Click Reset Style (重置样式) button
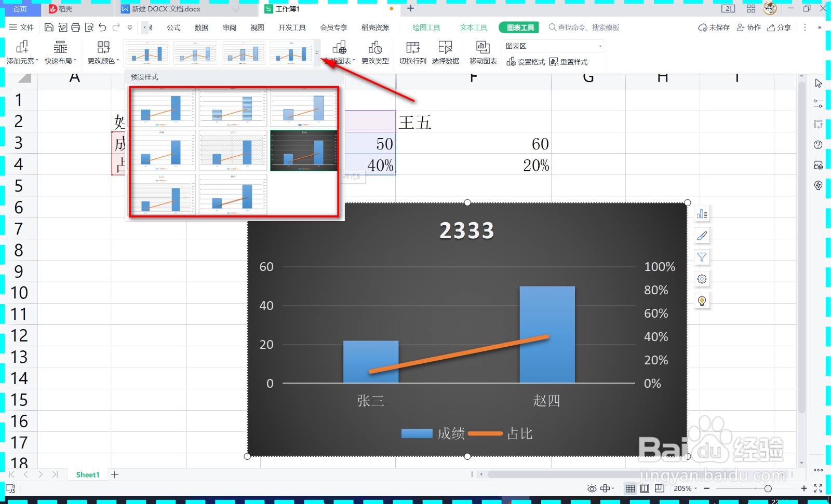 568,62
